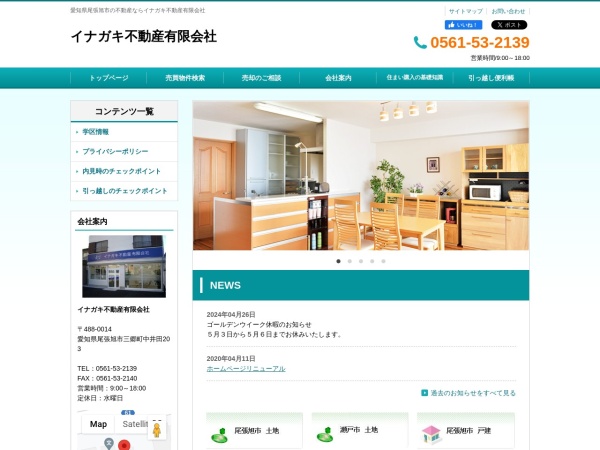This screenshot has height=450, width=600.
Task: Click 過去のお知らせをすべて見る link
Action: click(x=473, y=393)
